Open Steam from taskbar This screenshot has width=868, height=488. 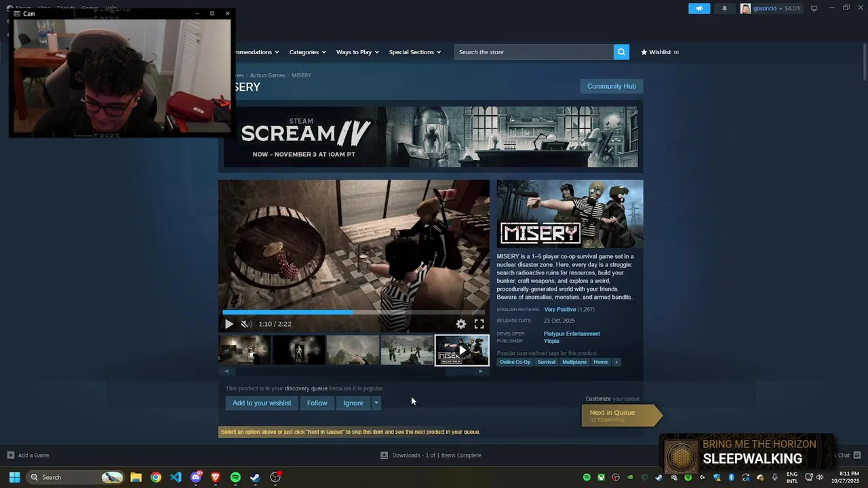pos(255,477)
